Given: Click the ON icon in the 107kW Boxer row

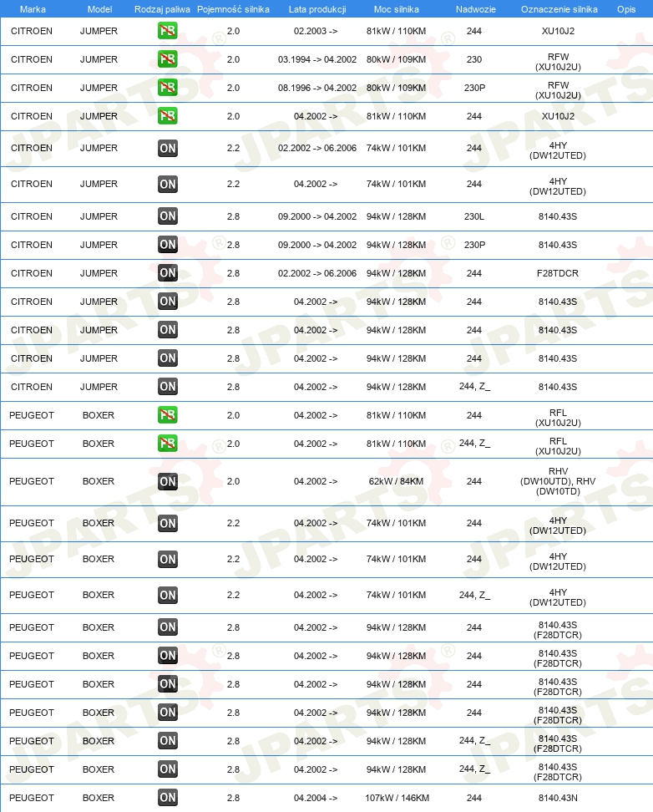Looking at the screenshot, I should pos(167,798).
